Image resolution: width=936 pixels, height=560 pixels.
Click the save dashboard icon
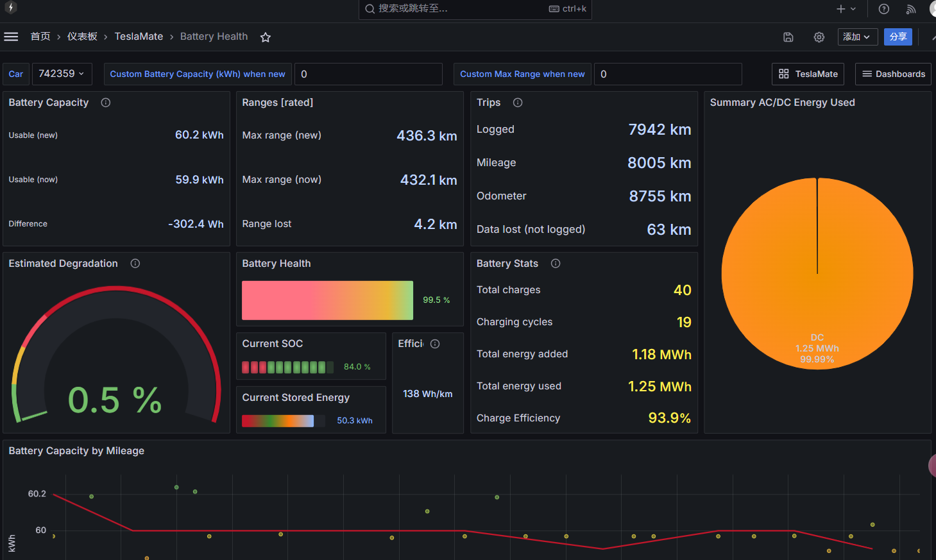point(788,37)
